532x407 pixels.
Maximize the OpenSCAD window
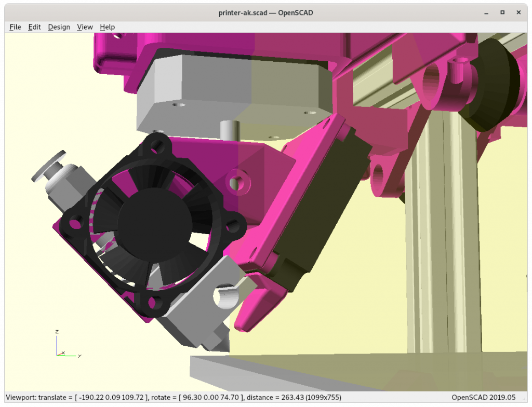tap(502, 12)
